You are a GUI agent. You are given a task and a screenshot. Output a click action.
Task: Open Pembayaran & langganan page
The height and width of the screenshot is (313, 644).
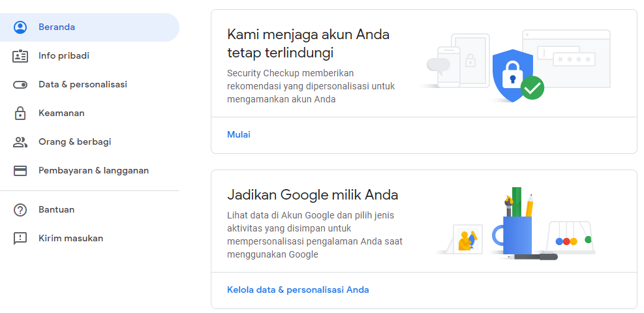pos(94,171)
